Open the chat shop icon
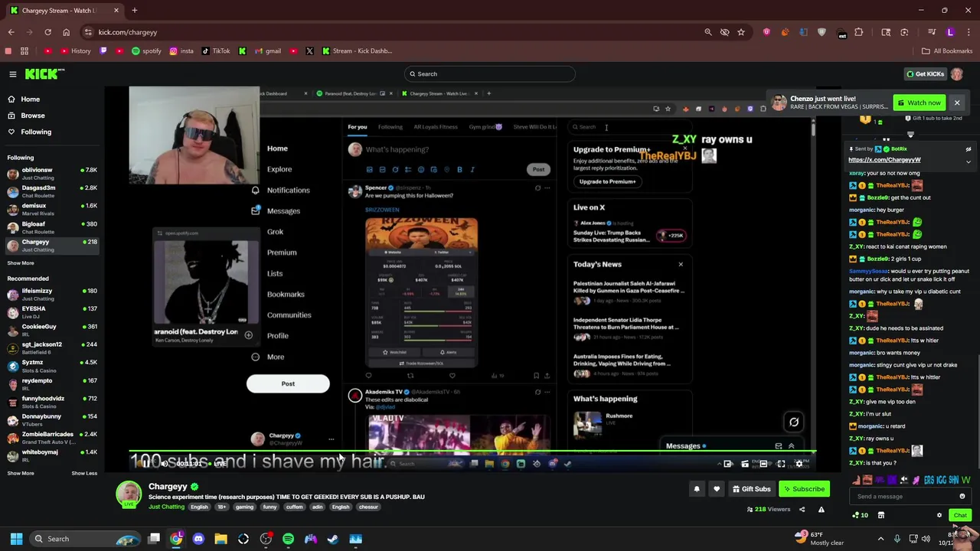 coord(881,516)
